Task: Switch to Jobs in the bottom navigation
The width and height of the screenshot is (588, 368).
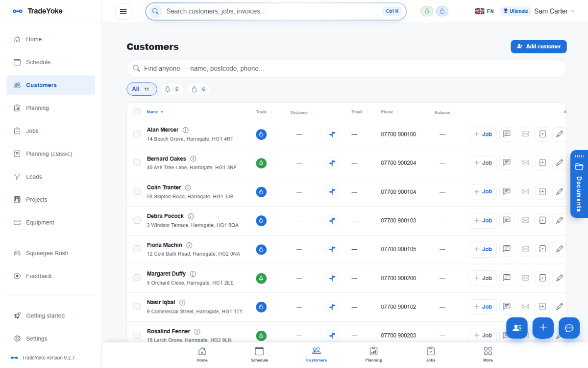Action: click(431, 355)
